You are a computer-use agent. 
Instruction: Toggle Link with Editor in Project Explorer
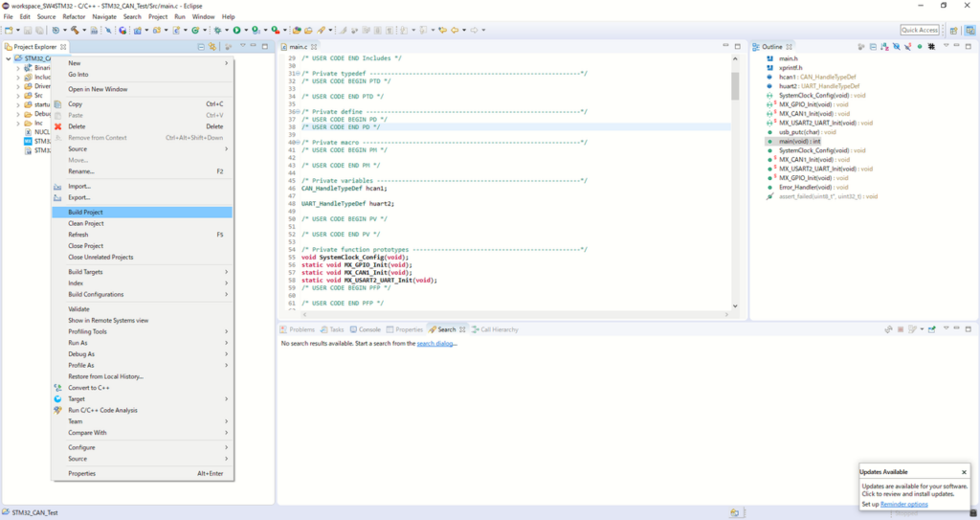coord(212,47)
